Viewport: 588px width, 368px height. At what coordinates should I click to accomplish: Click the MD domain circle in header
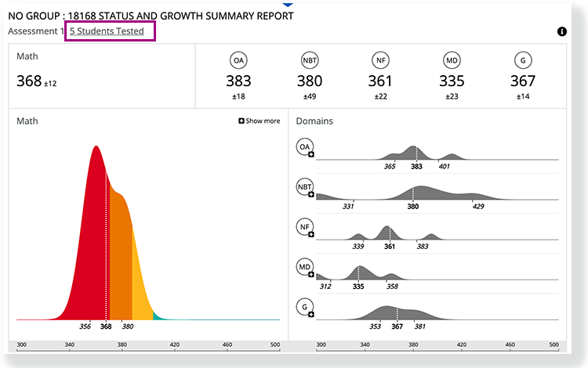click(451, 61)
